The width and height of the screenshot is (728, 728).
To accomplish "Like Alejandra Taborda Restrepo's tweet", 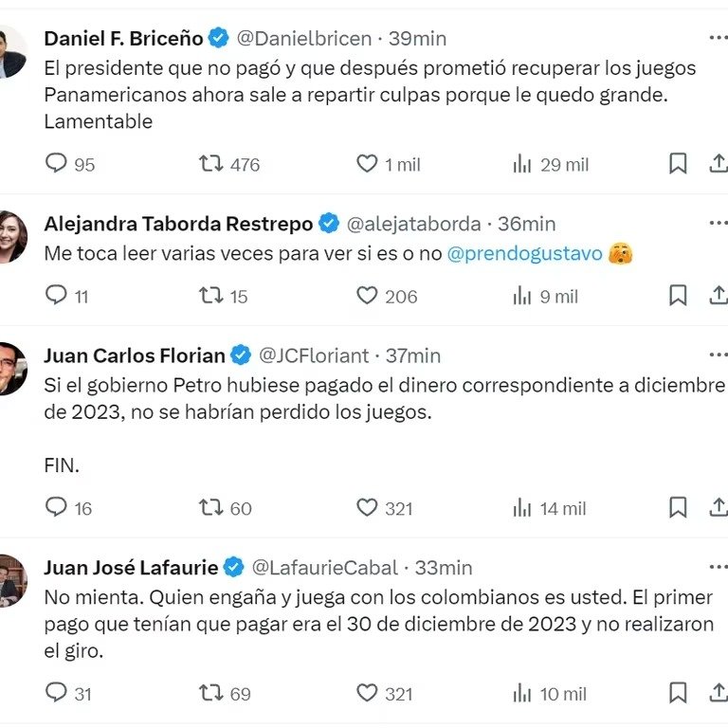I will [368, 296].
